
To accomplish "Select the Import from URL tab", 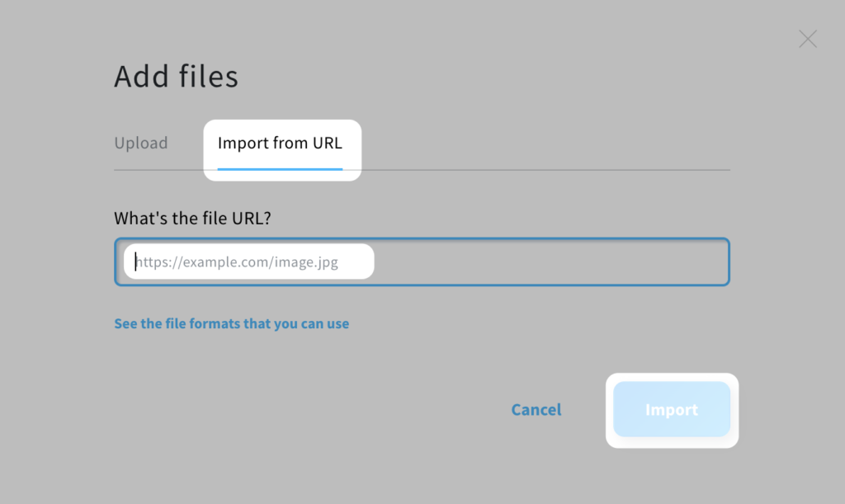I will [x=280, y=144].
